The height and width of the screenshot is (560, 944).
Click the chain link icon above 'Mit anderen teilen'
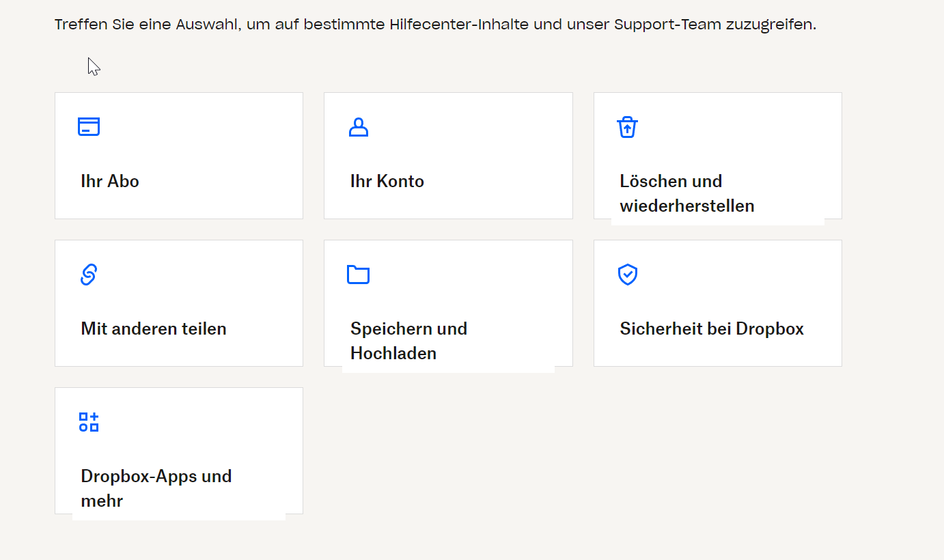coord(88,274)
